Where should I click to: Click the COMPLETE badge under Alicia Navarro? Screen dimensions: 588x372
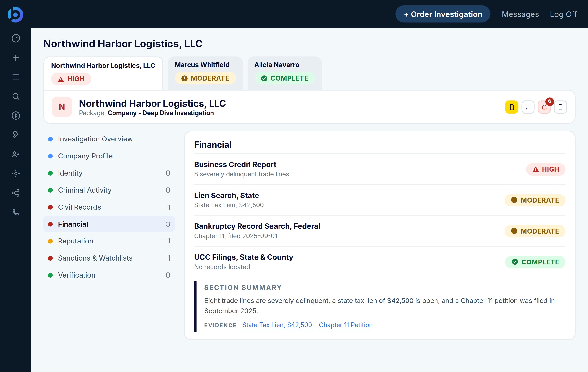click(x=284, y=78)
